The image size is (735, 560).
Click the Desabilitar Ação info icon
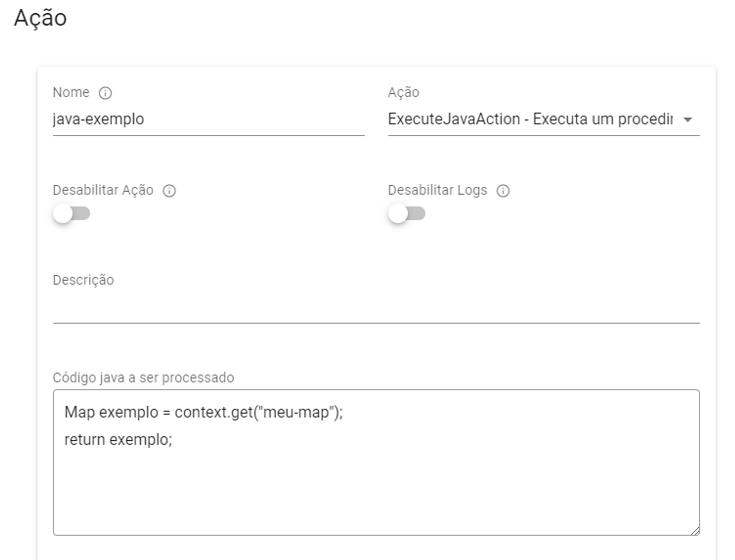tap(170, 191)
